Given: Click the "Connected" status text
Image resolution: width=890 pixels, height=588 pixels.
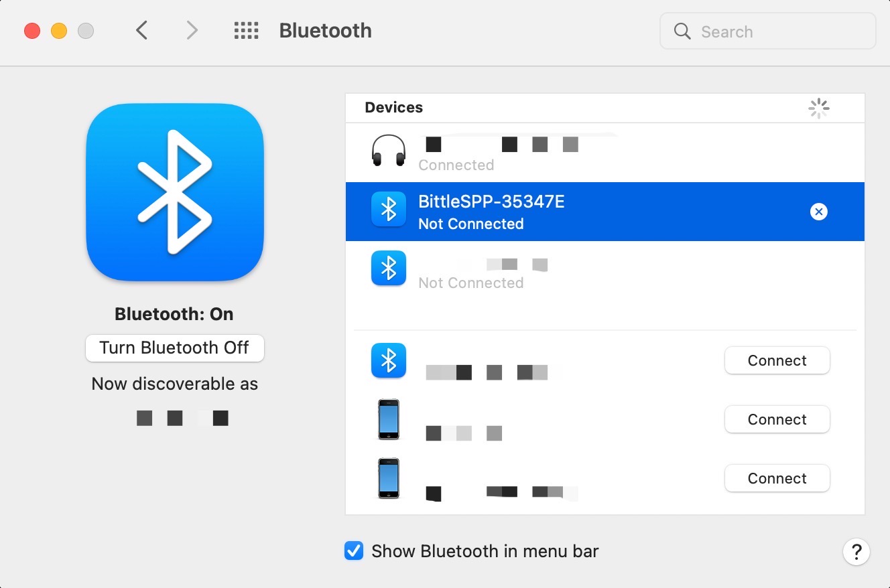Looking at the screenshot, I should 456,165.
